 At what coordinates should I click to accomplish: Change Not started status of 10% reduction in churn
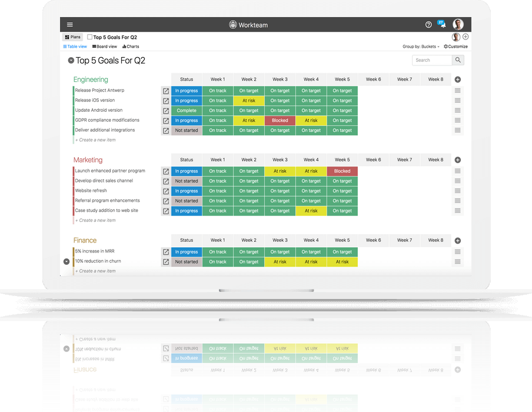click(x=187, y=262)
